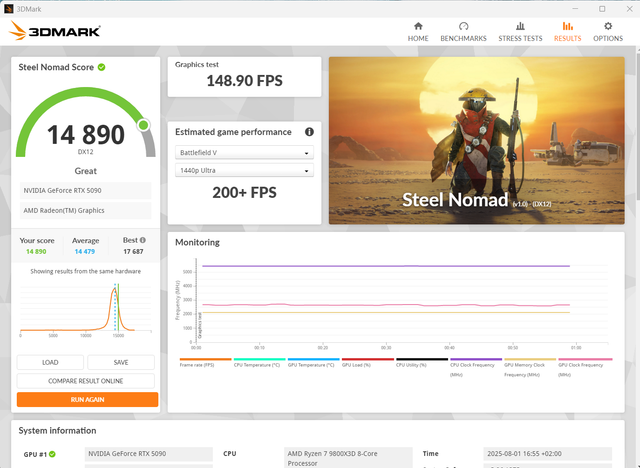This screenshot has height=468, width=640.
Task: Click the pink GPU clock line in the graph
Action: [386, 305]
